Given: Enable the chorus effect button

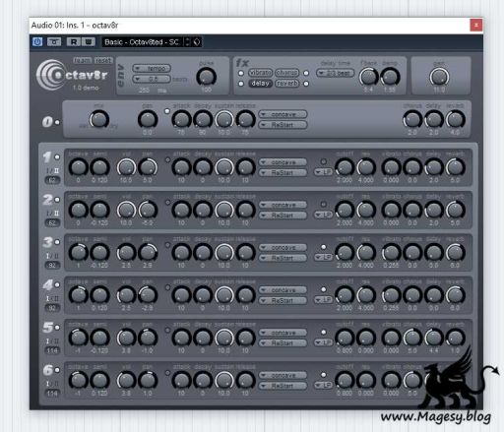Looking at the screenshot, I should click(286, 73).
